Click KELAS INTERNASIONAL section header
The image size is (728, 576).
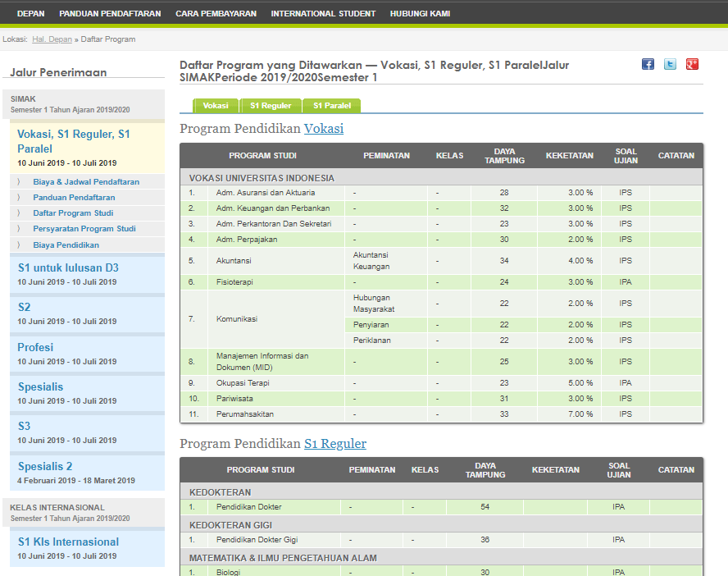(84, 513)
